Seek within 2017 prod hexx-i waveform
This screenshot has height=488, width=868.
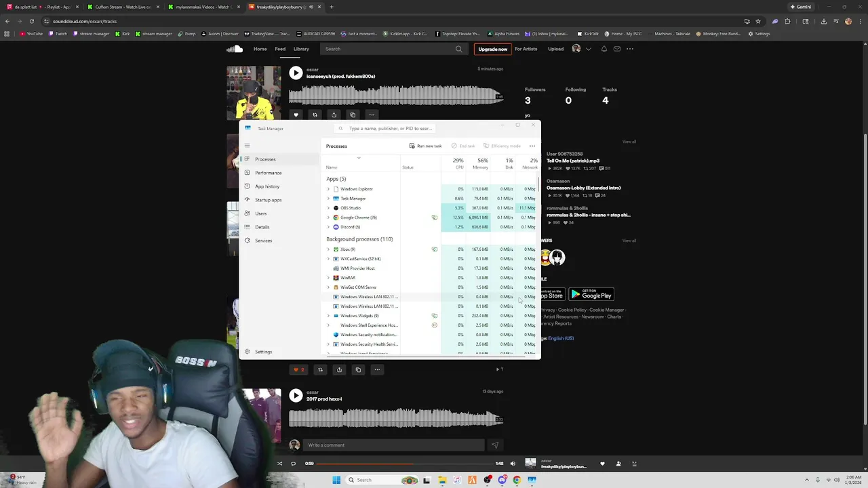[396, 418]
